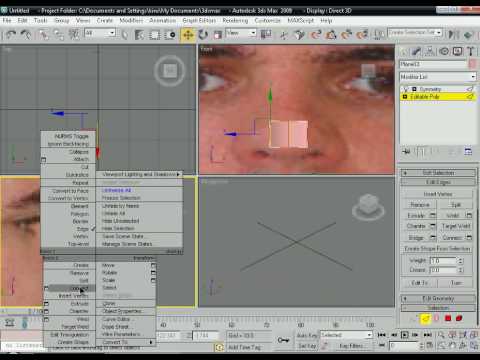The height and width of the screenshot is (360, 480).
Task: Open Viewport Lighting and Shadows submenu
Action: [x=140, y=174]
